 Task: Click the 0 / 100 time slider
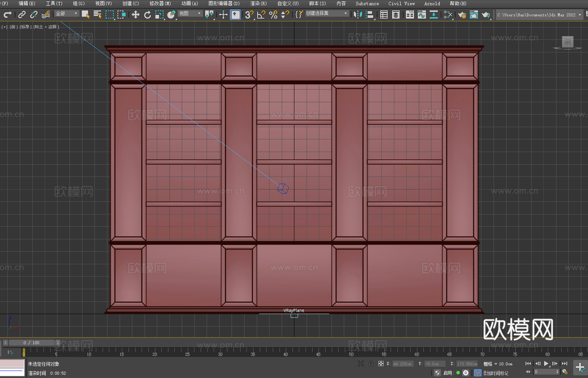coord(32,343)
